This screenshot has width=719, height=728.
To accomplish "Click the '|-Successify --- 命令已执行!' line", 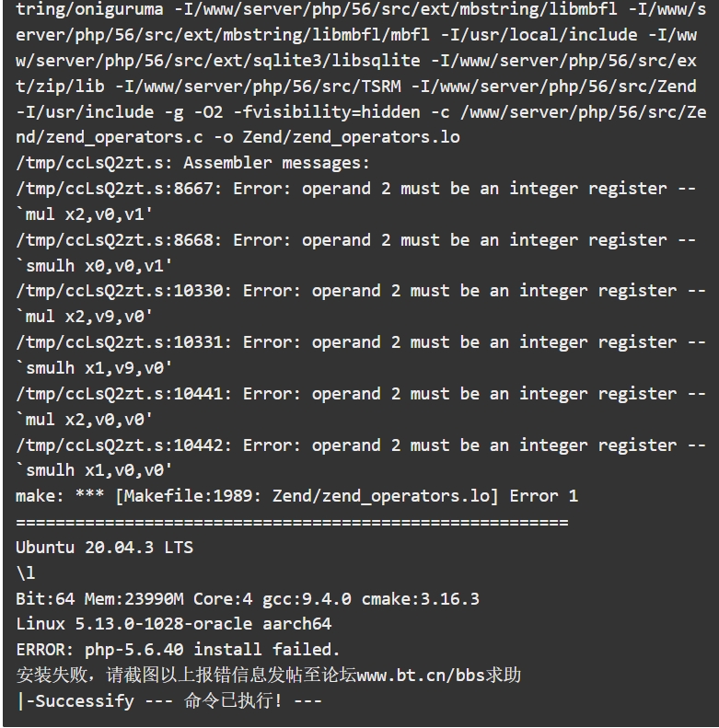I will (x=169, y=700).
